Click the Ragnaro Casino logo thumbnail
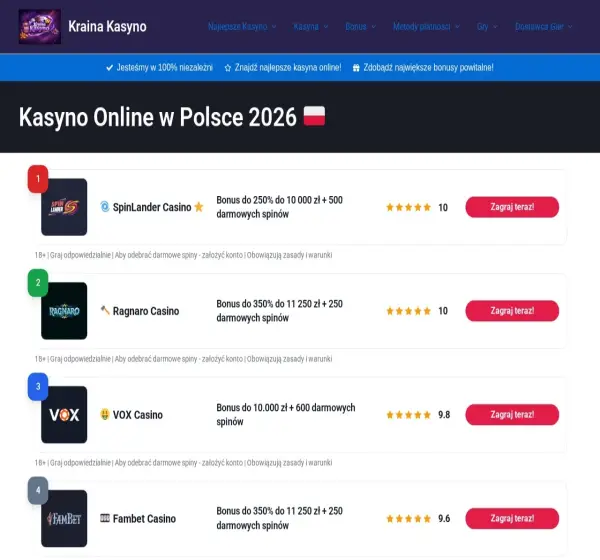 pyautogui.click(x=64, y=311)
